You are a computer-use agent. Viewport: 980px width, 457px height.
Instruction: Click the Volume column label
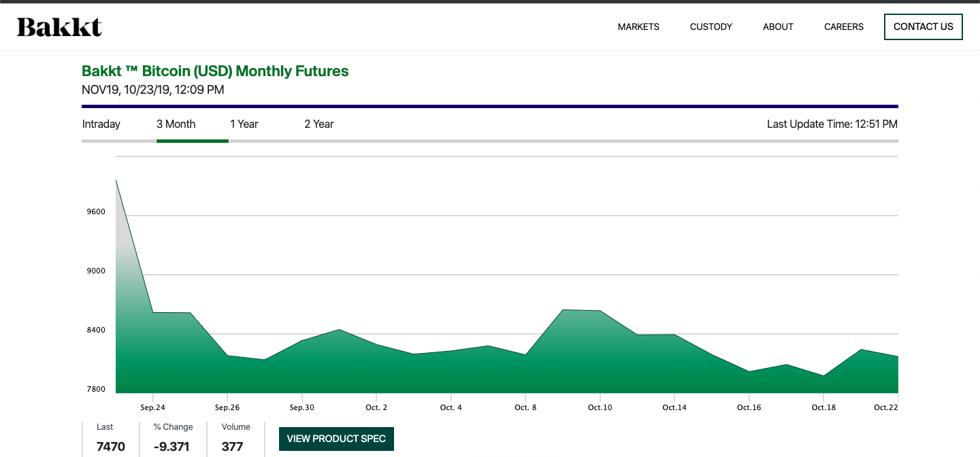pos(236,427)
